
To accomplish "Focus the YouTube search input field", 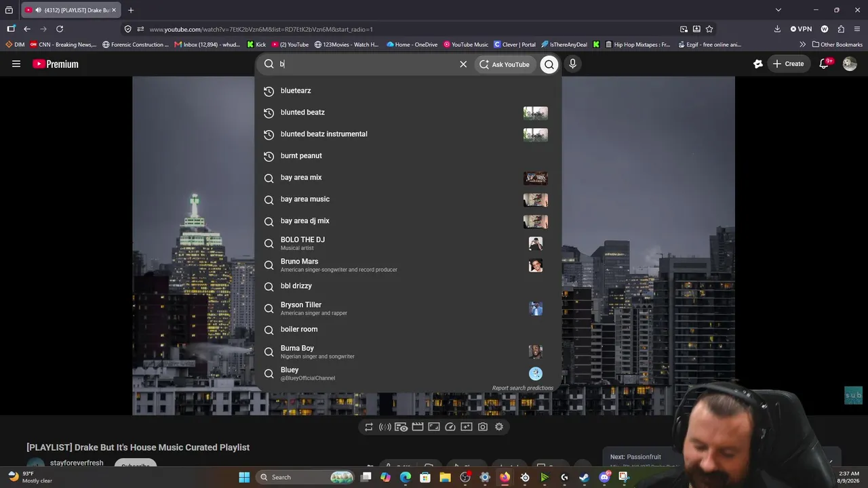I will coord(366,64).
